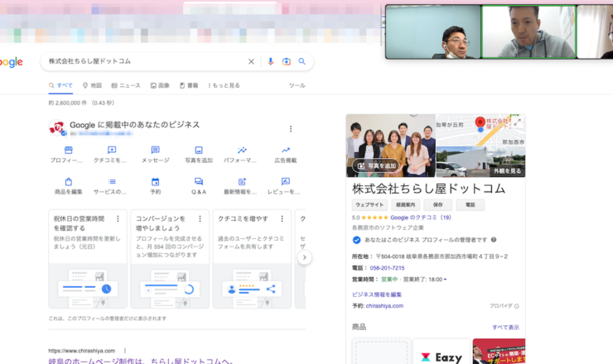Open the three-dot menu beside www.chirashiya.com
The width and height of the screenshot is (613, 364).
[125, 351]
